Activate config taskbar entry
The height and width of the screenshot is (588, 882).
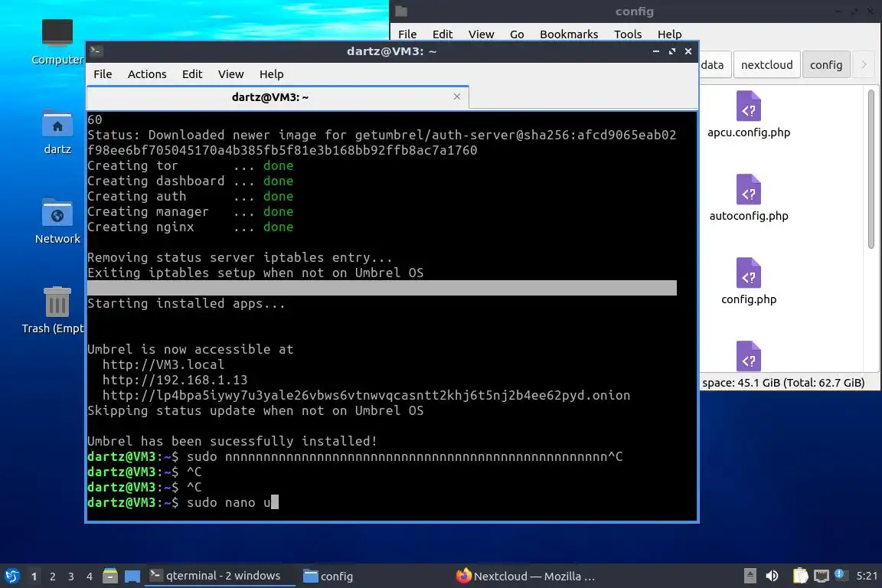tap(328, 576)
